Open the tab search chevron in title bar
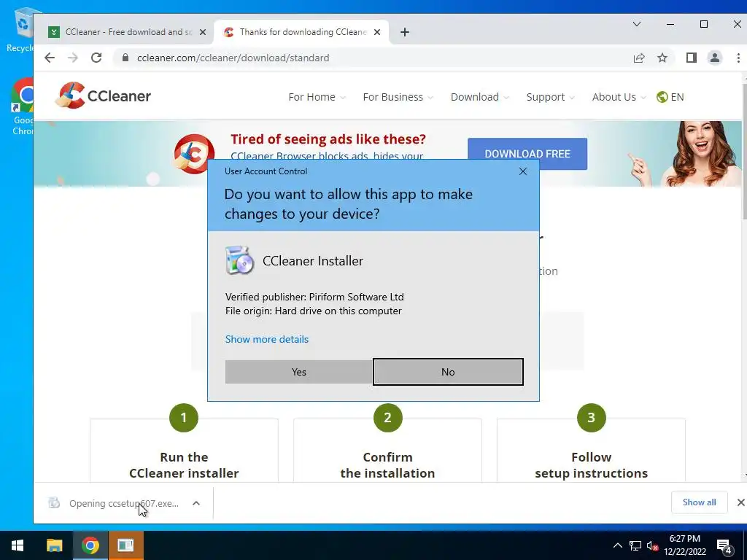Image resolution: width=747 pixels, height=560 pixels. pyautogui.click(x=636, y=24)
